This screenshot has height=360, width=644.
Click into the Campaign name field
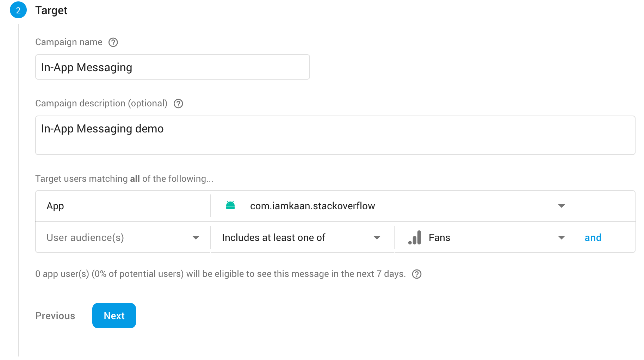tap(172, 67)
